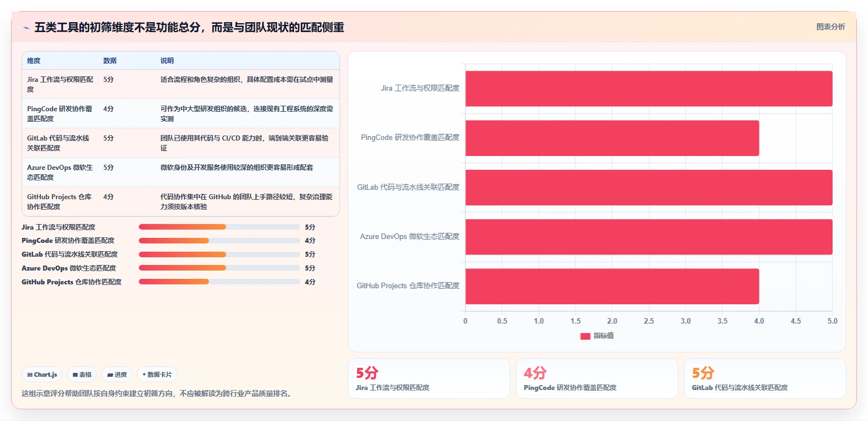
Task: Click the 5分 GitLab data card
Action: pyautogui.click(x=765, y=378)
